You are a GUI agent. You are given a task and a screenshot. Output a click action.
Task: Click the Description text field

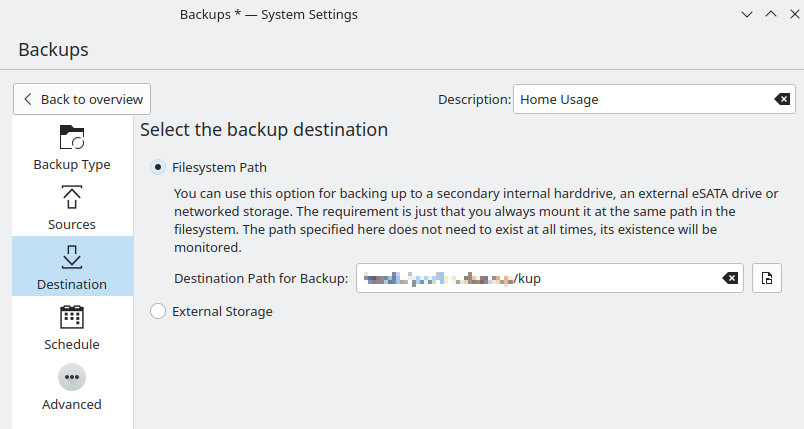(x=640, y=99)
